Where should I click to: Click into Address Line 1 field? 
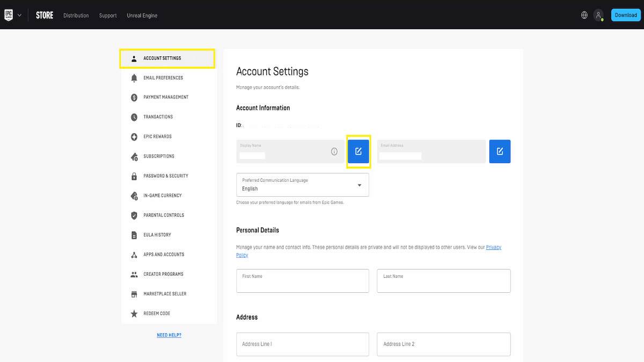coord(303,344)
